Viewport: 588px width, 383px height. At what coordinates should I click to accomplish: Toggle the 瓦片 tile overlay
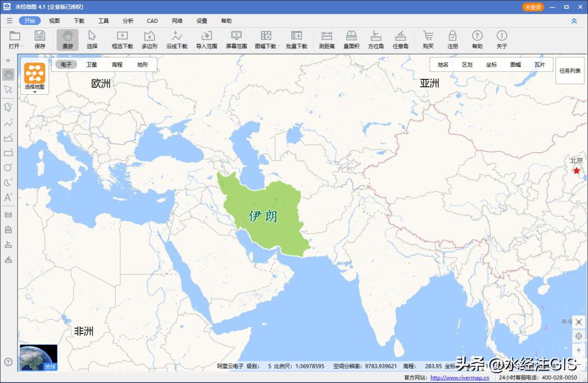click(x=539, y=64)
